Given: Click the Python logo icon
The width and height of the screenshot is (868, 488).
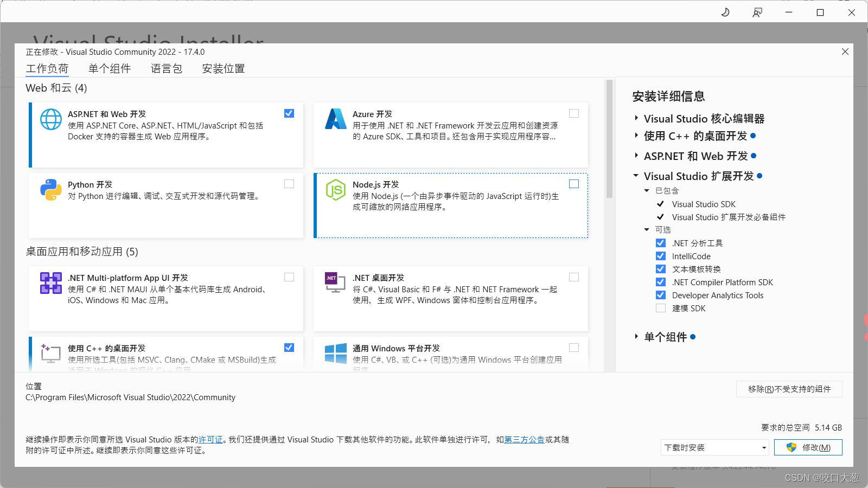Looking at the screenshot, I should coord(51,190).
